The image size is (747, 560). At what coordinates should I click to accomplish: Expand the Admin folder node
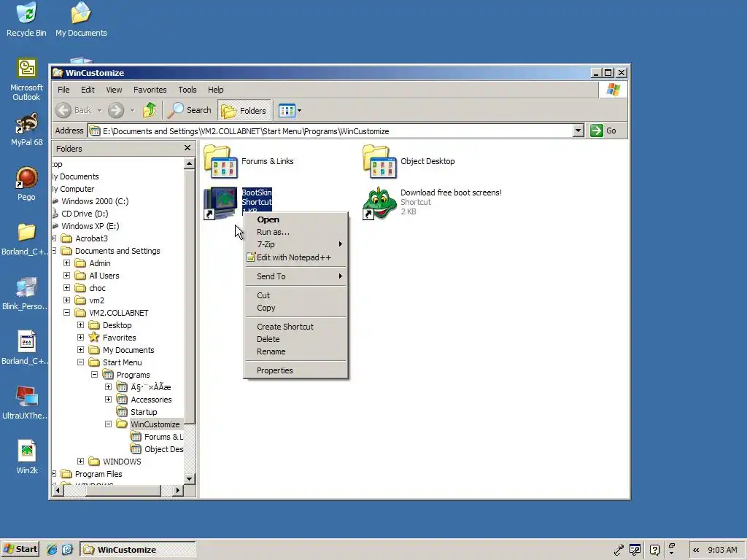tap(66, 262)
